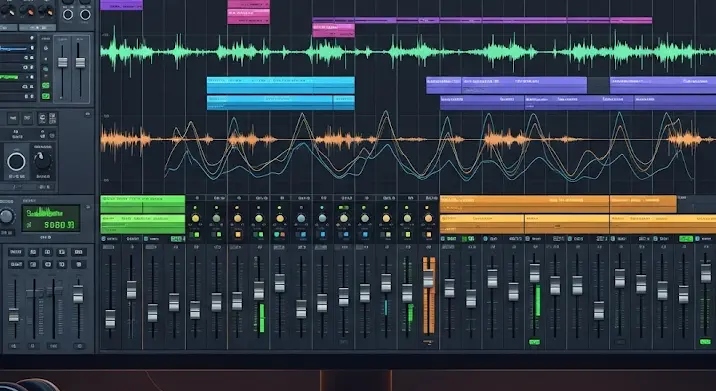Screen dimensions: 716x391
Task: Toggle the lower green button beside the mini faders
Action: point(46,96)
